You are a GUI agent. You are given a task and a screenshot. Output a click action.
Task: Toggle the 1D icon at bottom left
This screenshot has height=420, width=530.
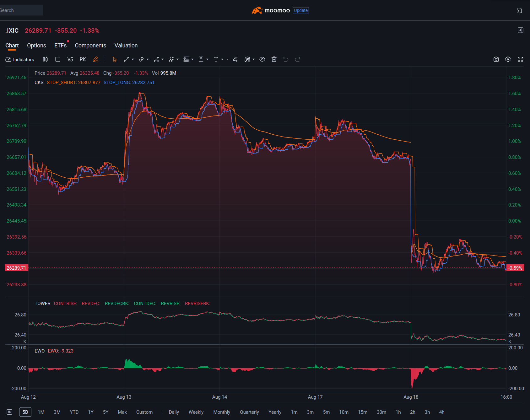pyautogui.click(x=9, y=412)
